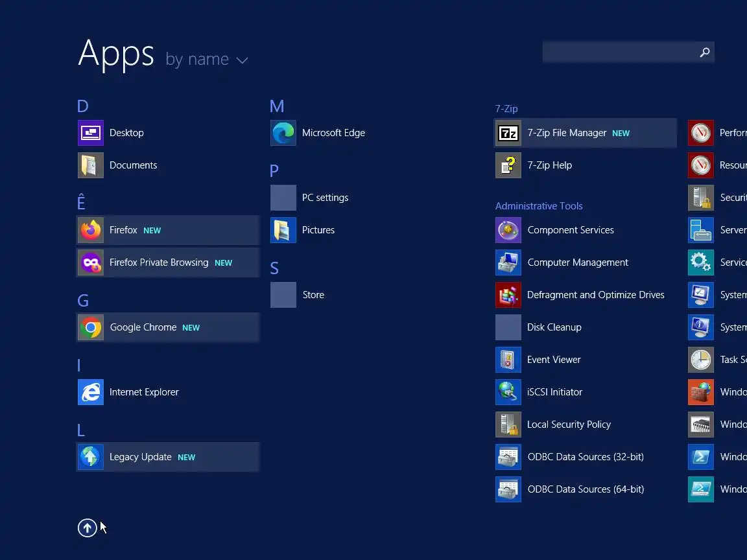The width and height of the screenshot is (747, 560).
Task: Click the letter L group header
Action: coord(81,430)
